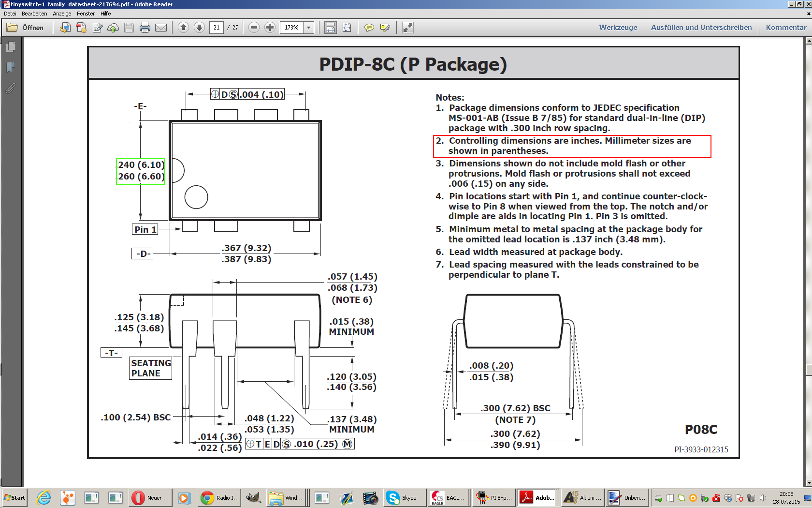This screenshot has width=812, height=508.
Task: Zoom out with the minus button
Action: pyautogui.click(x=254, y=28)
